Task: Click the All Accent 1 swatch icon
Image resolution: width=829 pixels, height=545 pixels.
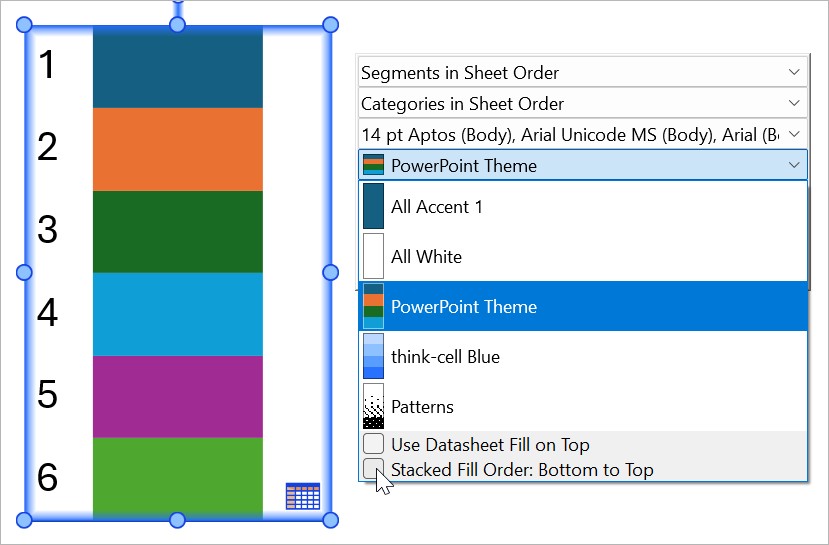Action: pos(373,206)
